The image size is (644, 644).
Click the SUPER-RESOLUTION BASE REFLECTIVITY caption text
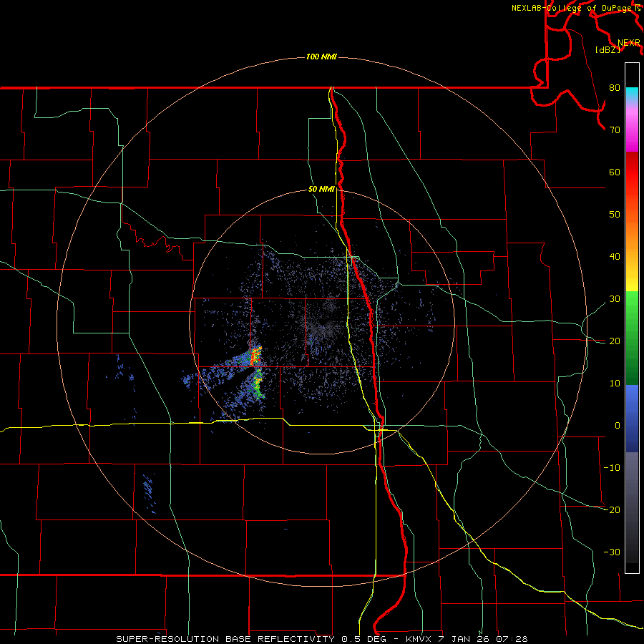[227, 639]
